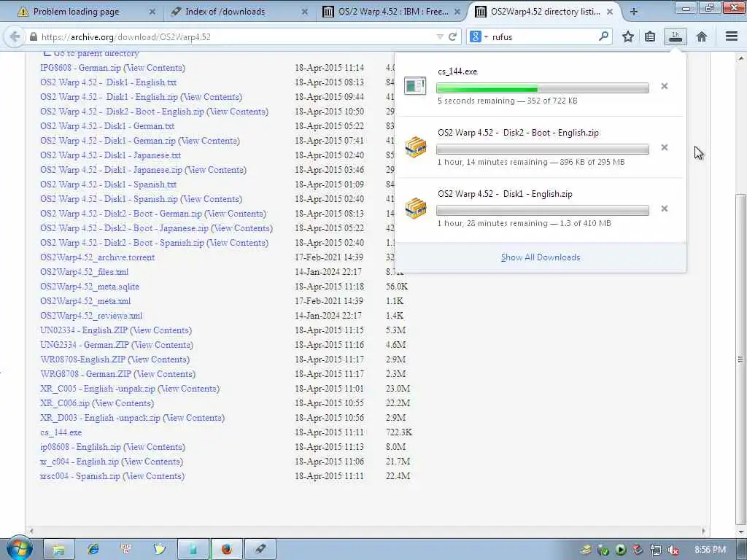Open the IPG8608 - German.zip link
747x560 pixels.
(x=80, y=68)
